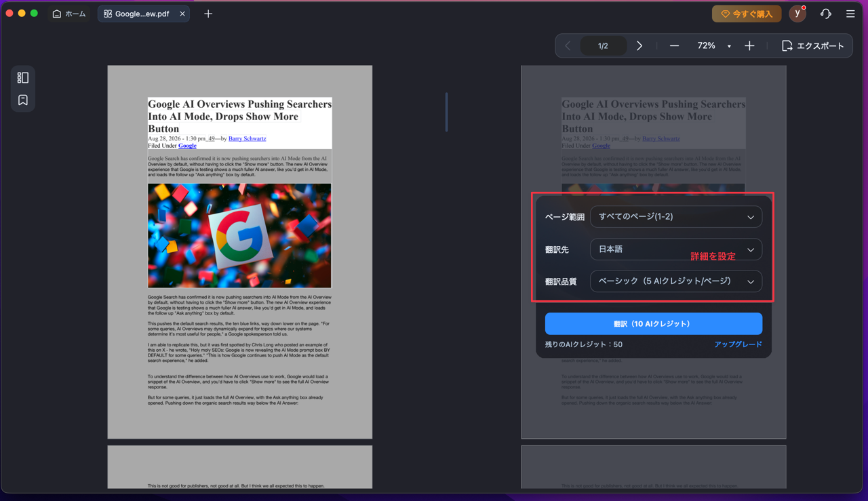Open the thumbnail panel icon in sidebar
The width and height of the screenshot is (868, 501).
click(x=23, y=77)
